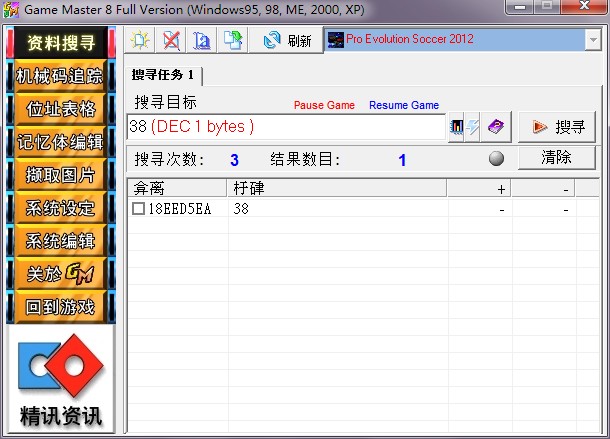Open the purple help book icon
The width and height of the screenshot is (610, 439).
[x=496, y=127]
